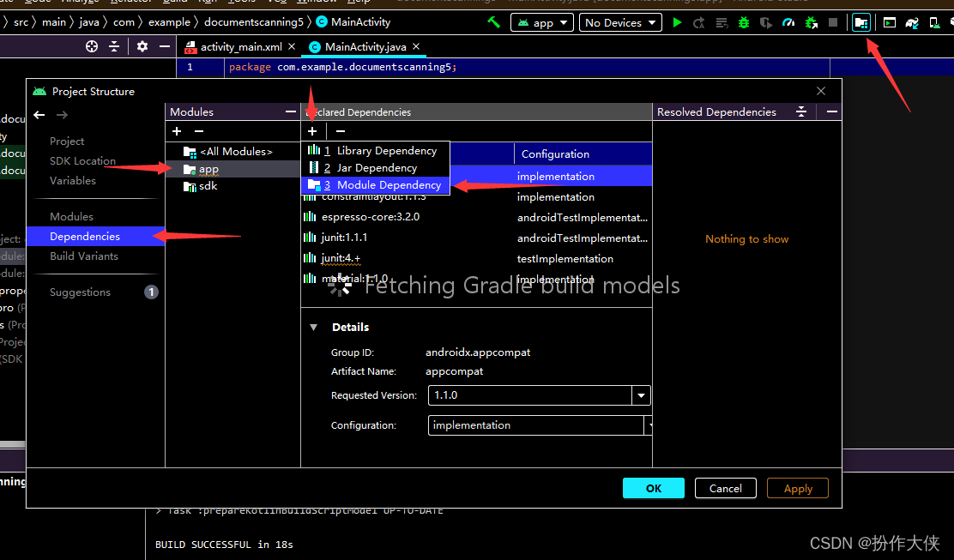This screenshot has width=954, height=560.
Task: Hide the Resolved Dependencies panel with minus
Action: tap(831, 111)
